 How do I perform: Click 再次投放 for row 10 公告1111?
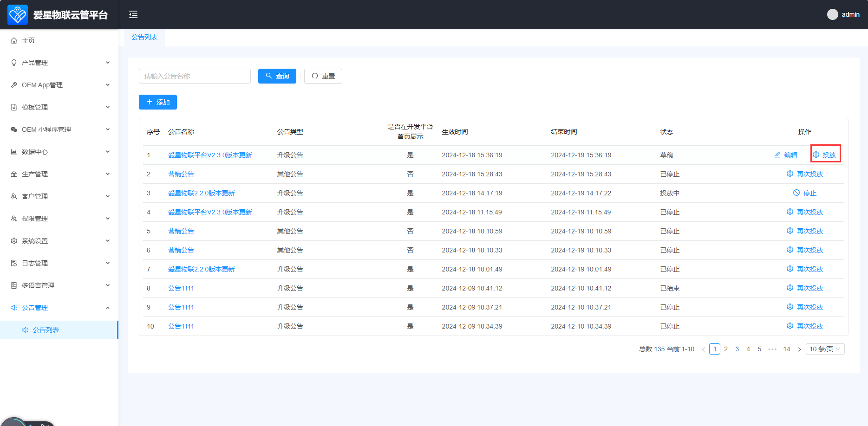click(805, 326)
